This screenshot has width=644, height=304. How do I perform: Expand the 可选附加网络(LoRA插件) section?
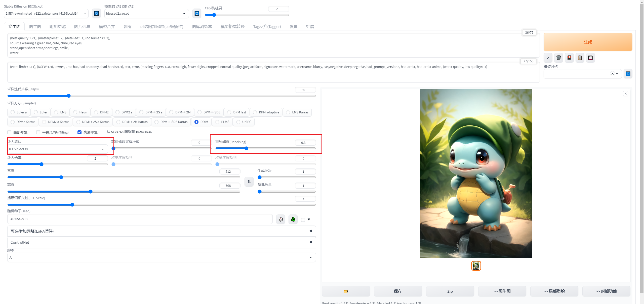162,231
